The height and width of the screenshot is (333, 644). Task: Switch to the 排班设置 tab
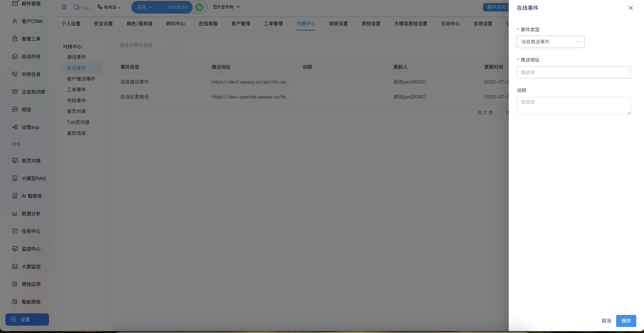tap(338, 24)
